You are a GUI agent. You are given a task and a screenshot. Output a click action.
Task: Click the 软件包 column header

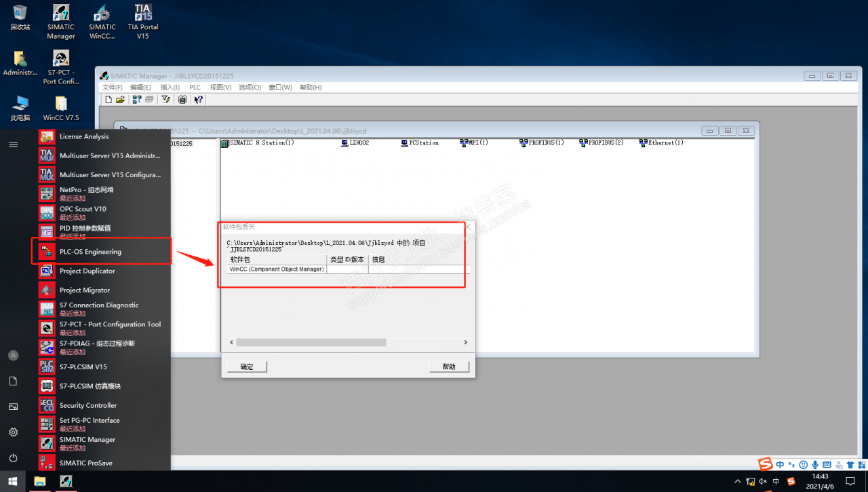277,260
